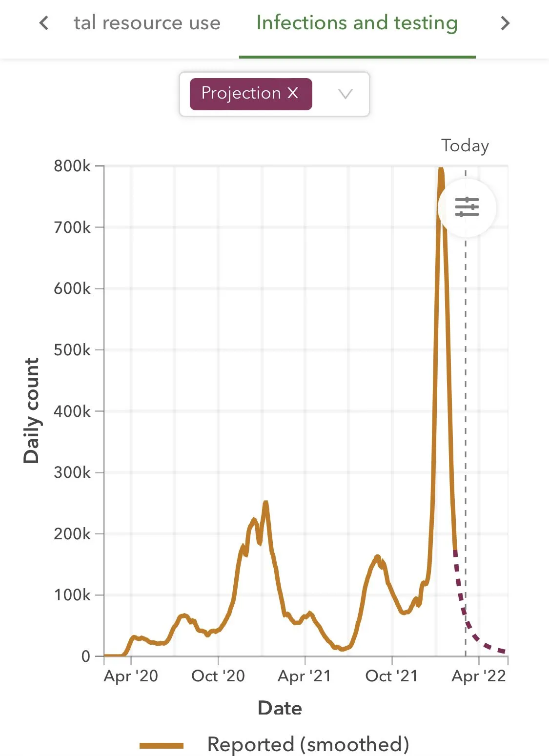Click the 400k y-axis label
The width and height of the screenshot is (549, 756).
click(72, 411)
